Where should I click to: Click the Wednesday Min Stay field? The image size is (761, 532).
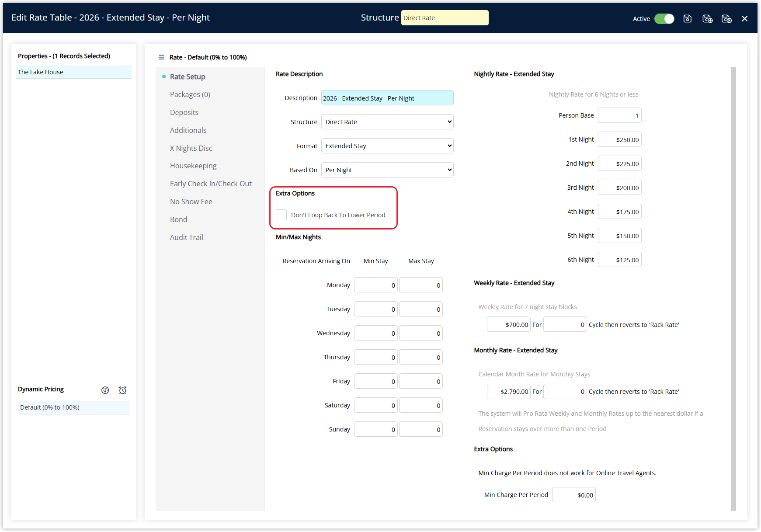tap(376, 333)
